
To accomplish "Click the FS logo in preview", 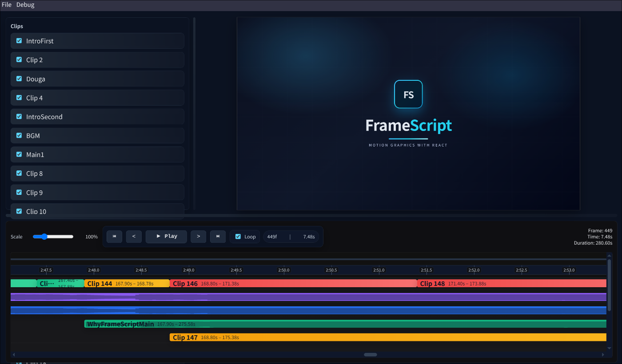I will point(408,94).
